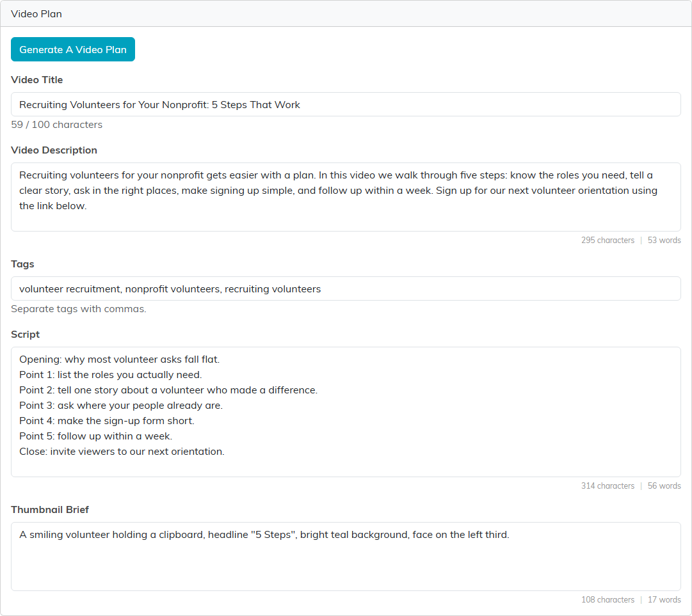
Task: Click the Script field label
Action: point(25,335)
